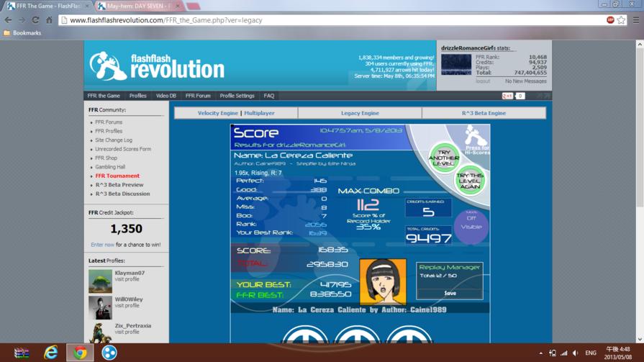Show hidden system tray icons arrow
The width and height of the screenshot is (644, 362).
pos(540,353)
